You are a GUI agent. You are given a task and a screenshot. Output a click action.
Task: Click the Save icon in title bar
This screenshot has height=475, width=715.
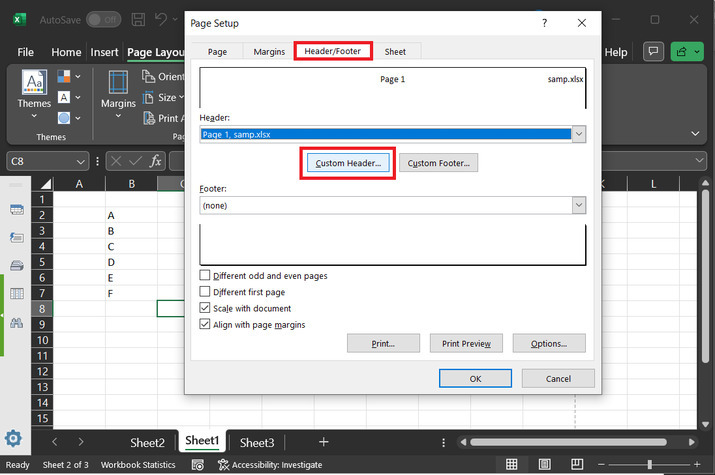pos(138,20)
